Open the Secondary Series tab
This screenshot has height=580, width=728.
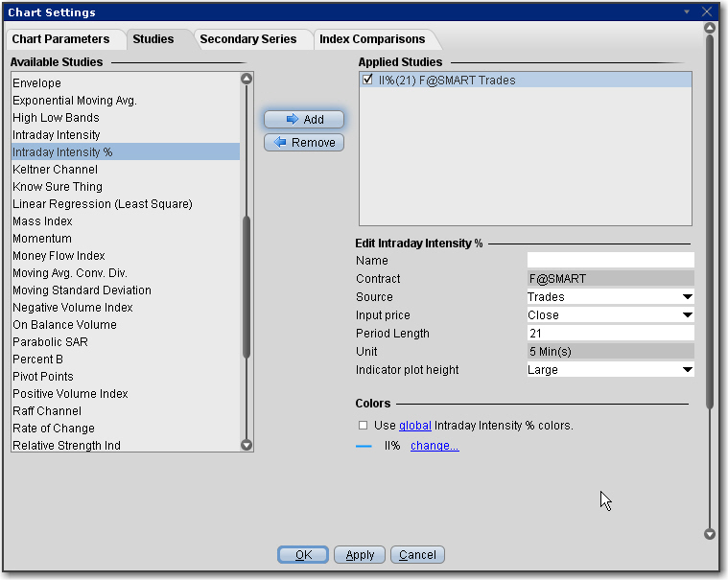coord(248,39)
